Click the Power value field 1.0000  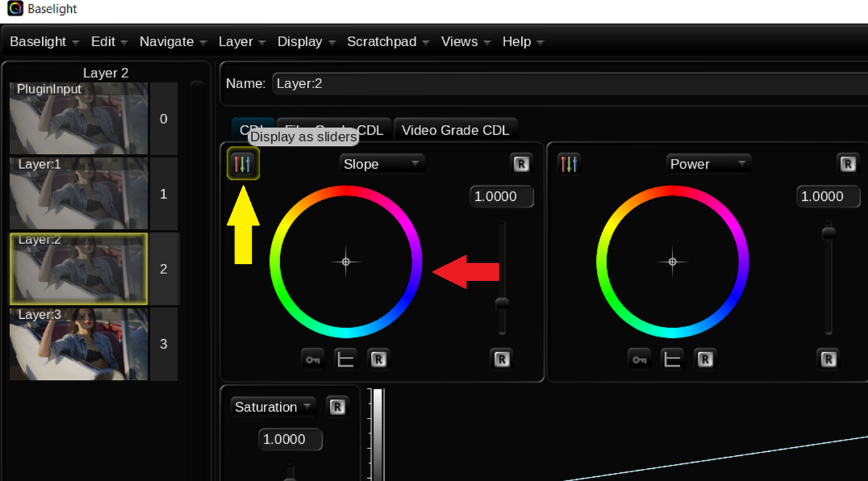coord(828,197)
